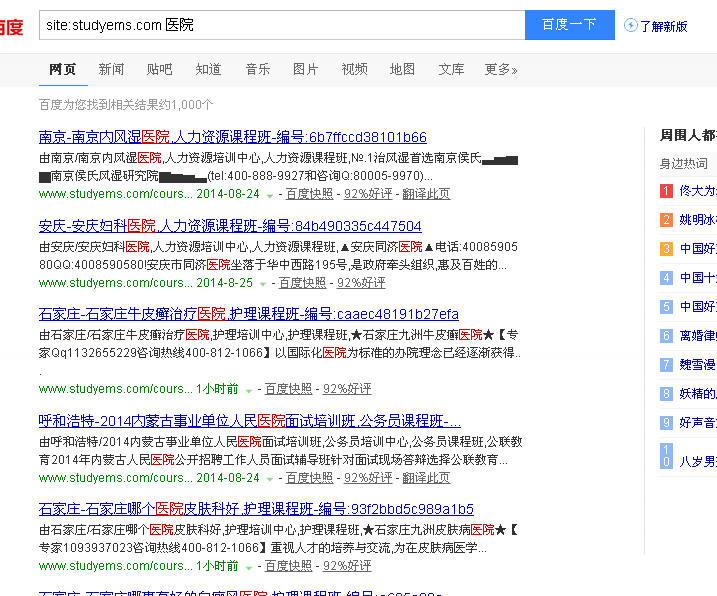Switch to the 新闻 tab
The width and height of the screenshot is (717, 596).
coord(111,70)
